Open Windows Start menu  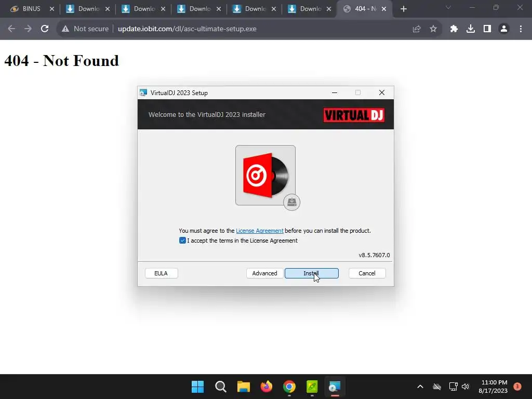tap(198, 387)
